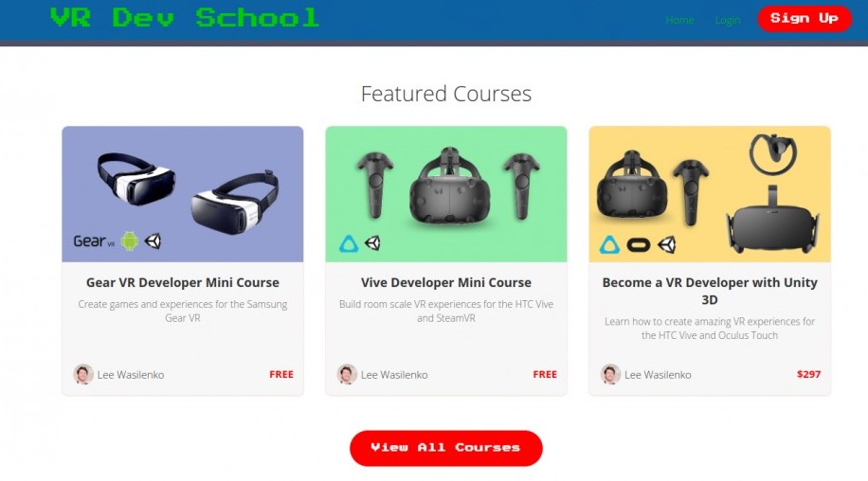Open the Login navigation link
Viewport: 868px width, 481px height.
point(728,20)
